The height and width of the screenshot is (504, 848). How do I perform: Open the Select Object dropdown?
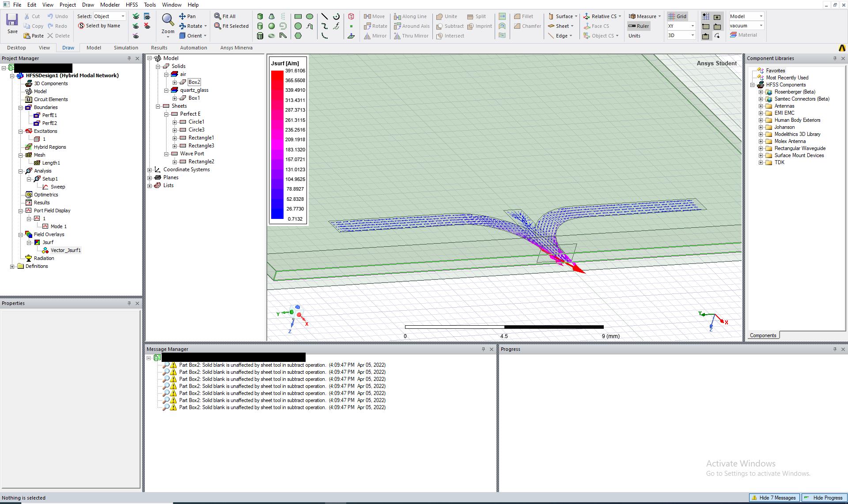point(110,16)
